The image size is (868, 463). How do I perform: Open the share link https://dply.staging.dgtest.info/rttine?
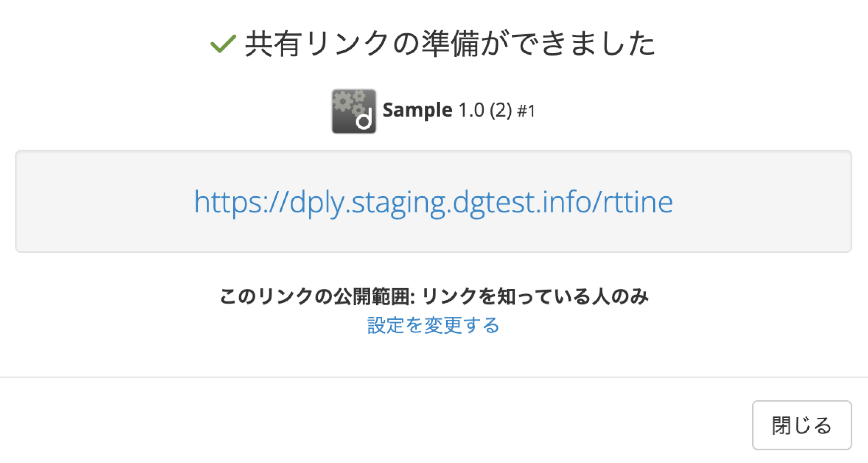pos(433,202)
